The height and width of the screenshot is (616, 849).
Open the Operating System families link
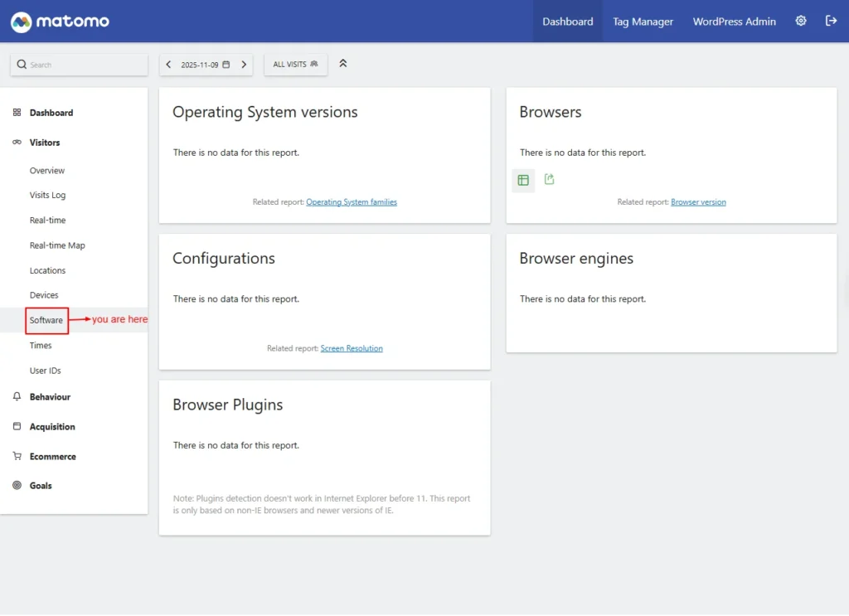[x=352, y=202]
